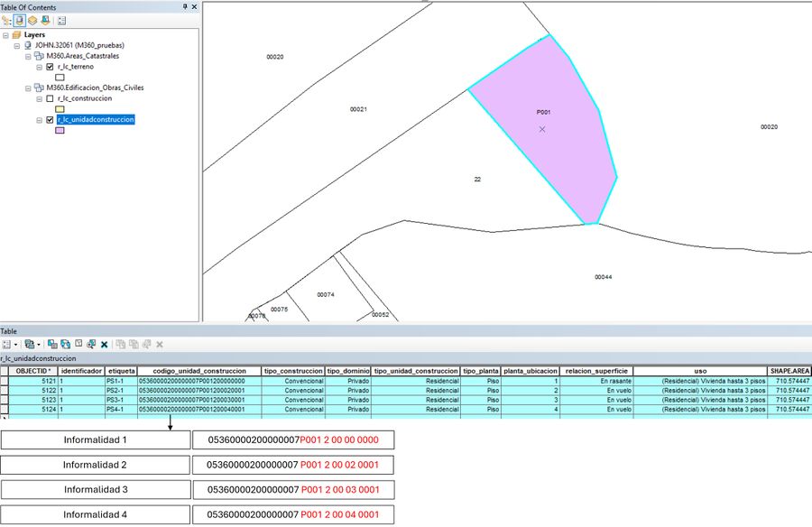Click the Table Options icon in table toolbar
Viewport: 812px width, 527px height.
pyautogui.click(x=6, y=344)
